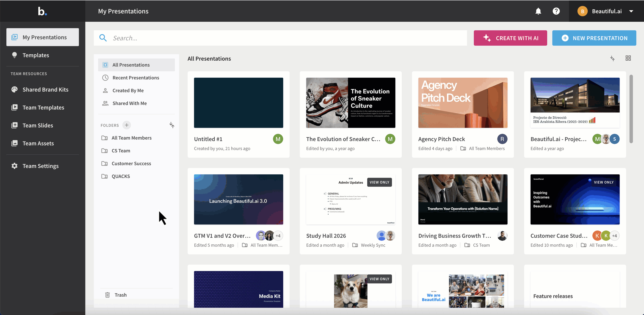Viewport: 644px width, 315px height.
Task: Open the We are Beautiful.ai thumbnail
Action: [463, 289]
